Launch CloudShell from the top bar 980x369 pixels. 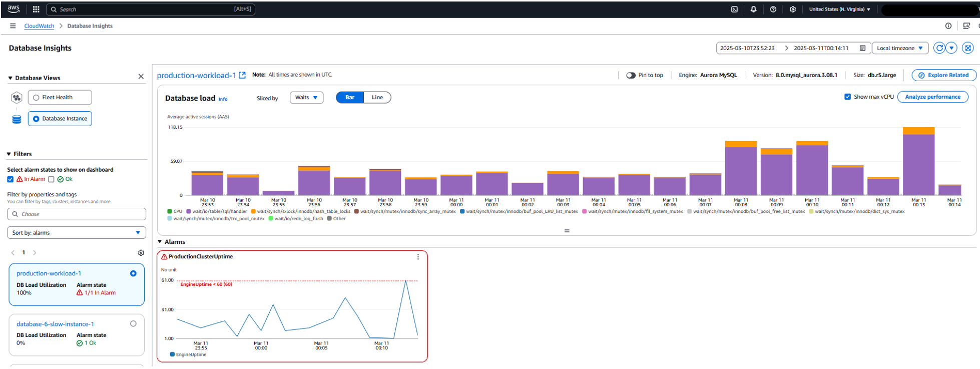pos(734,9)
